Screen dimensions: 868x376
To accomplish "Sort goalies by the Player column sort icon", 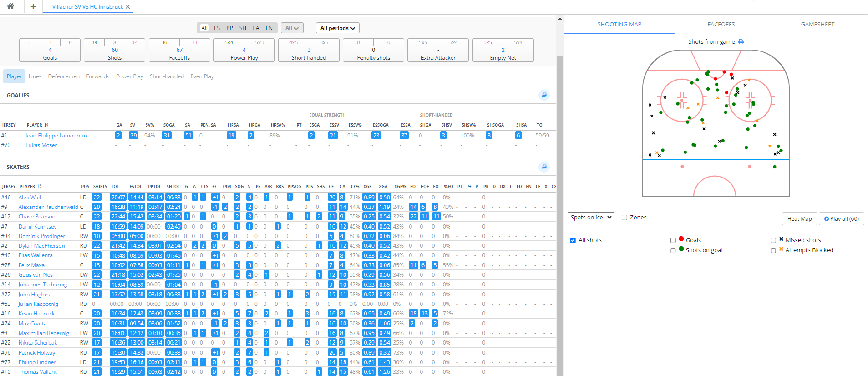I will coord(46,125).
